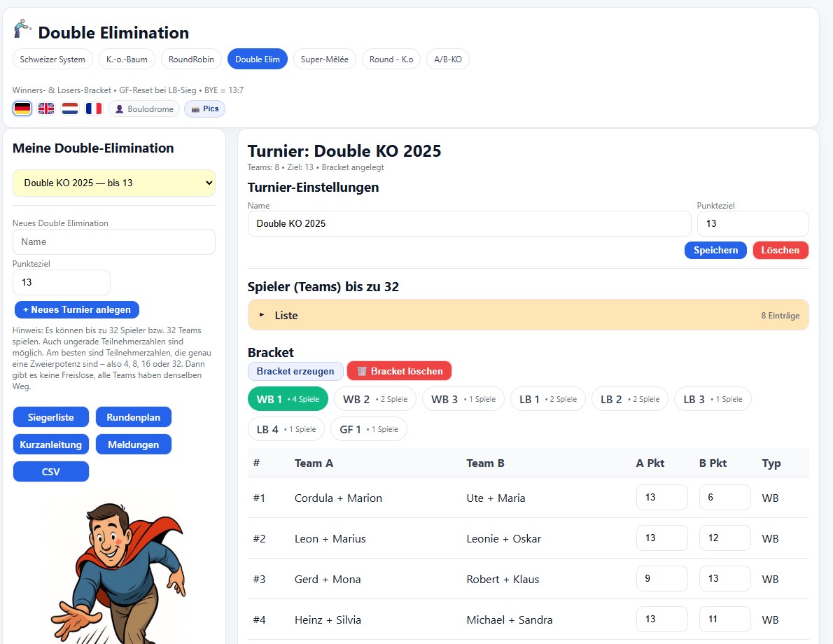Open the Boulodrome user button
Viewport: 833px width, 644px height.
(x=143, y=109)
